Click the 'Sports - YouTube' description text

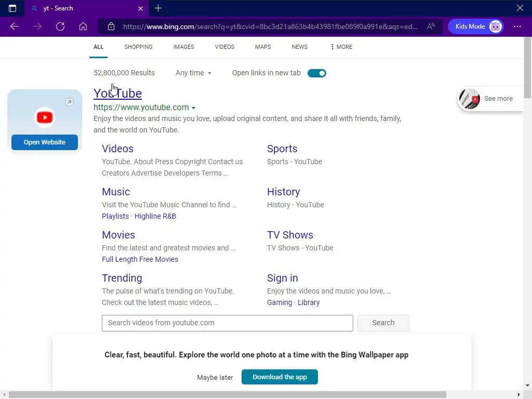pyautogui.click(x=295, y=162)
